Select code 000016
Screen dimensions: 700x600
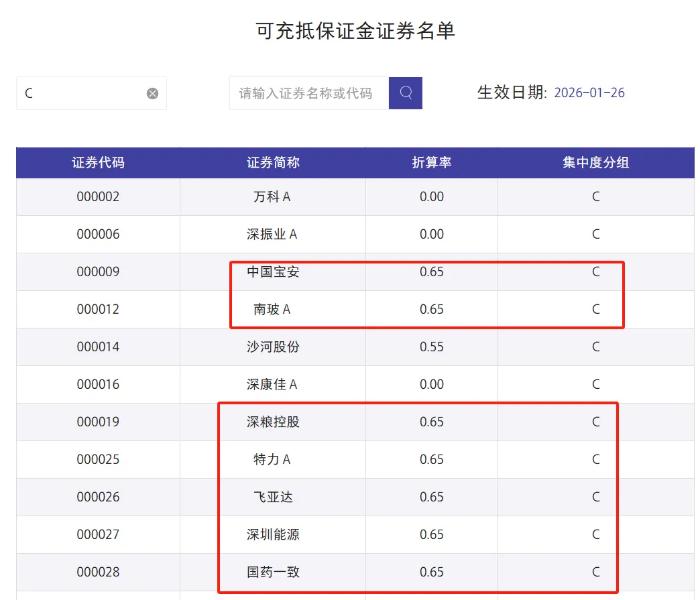pos(98,384)
